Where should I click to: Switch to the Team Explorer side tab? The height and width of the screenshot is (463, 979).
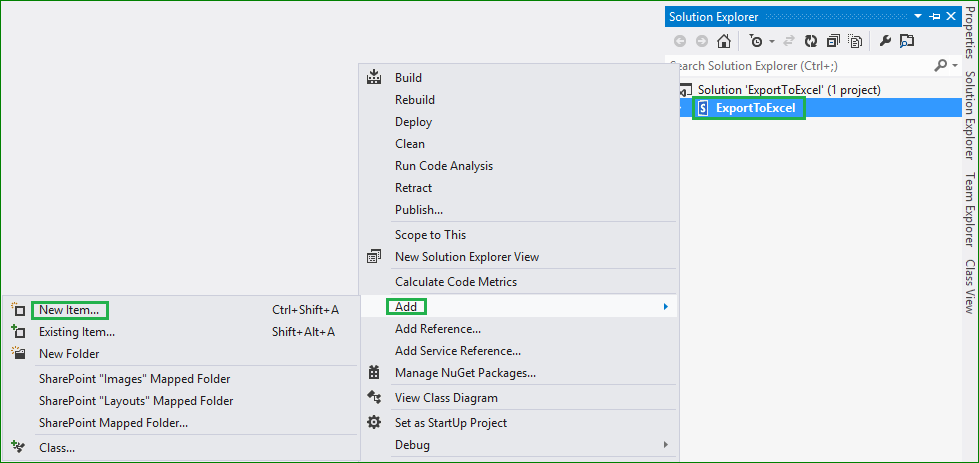point(970,210)
